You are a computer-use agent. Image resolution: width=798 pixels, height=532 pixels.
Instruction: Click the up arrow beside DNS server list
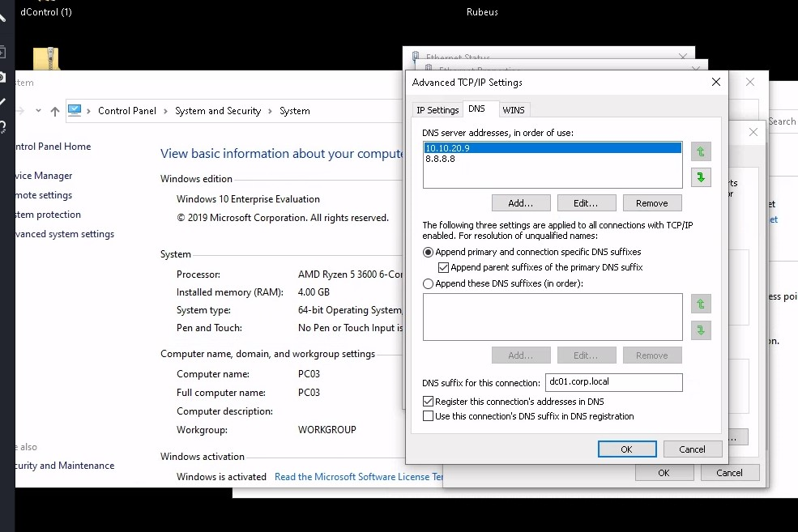pyautogui.click(x=701, y=151)
